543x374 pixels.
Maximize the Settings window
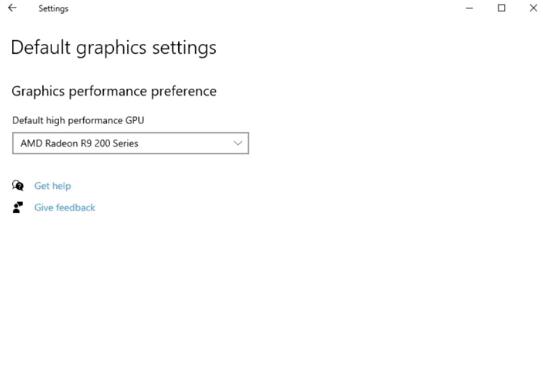[x=501, y=8]
